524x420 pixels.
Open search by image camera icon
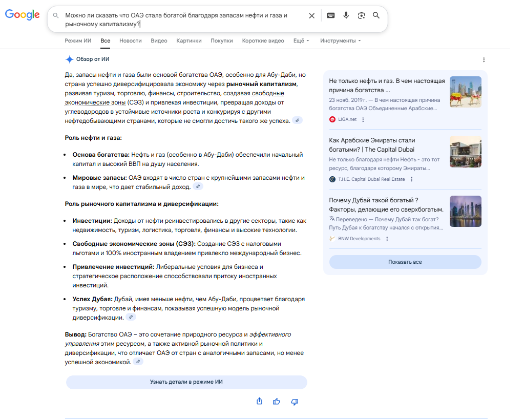(361, 15)
